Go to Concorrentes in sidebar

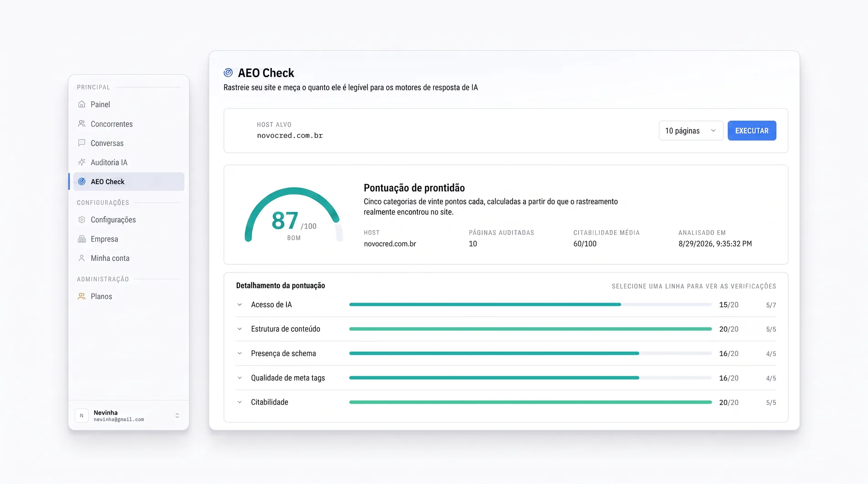129,124
